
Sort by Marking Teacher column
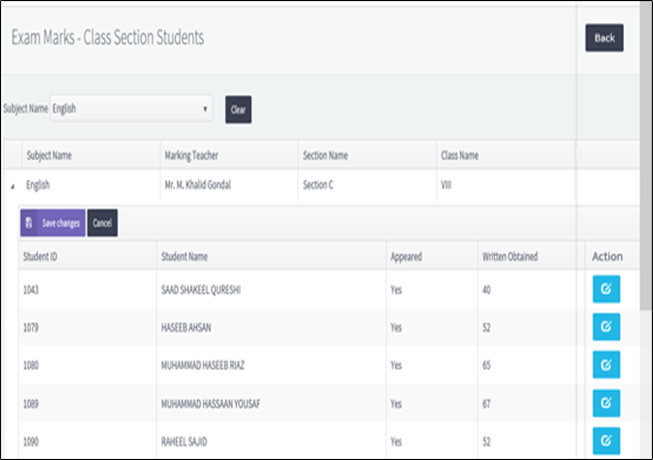pos(191,156)
